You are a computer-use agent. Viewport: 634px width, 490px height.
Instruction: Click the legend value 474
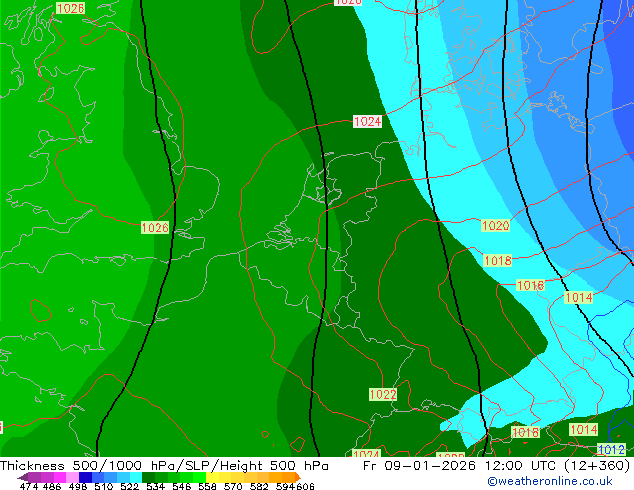[29, 486]
